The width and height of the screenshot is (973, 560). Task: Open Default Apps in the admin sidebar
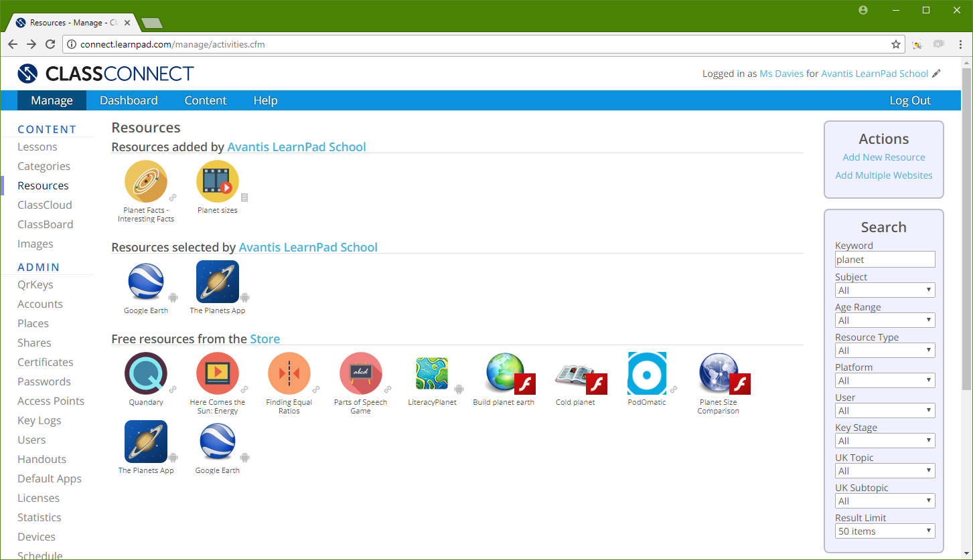50,479
